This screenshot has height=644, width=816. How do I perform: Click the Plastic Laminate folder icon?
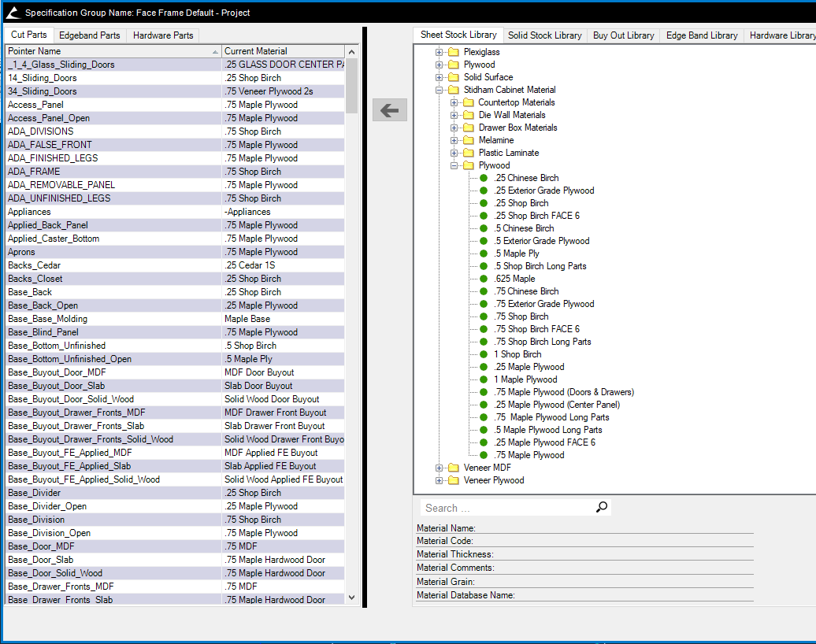point(469,153)
